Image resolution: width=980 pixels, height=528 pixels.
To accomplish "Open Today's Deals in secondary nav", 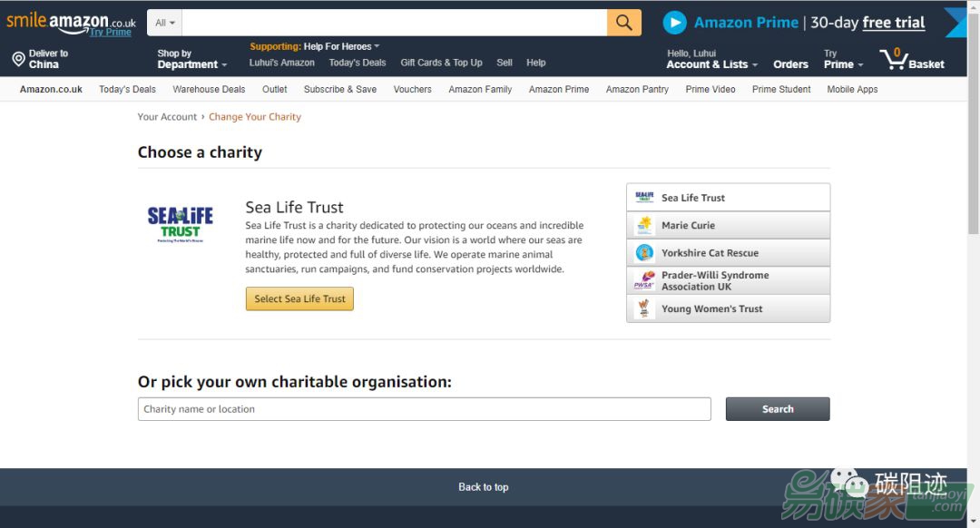I will 127,90.
